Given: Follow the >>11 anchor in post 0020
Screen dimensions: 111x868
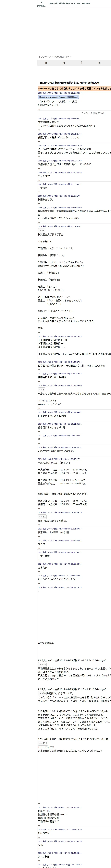Looking at the screenshot, I should [42, 517].
